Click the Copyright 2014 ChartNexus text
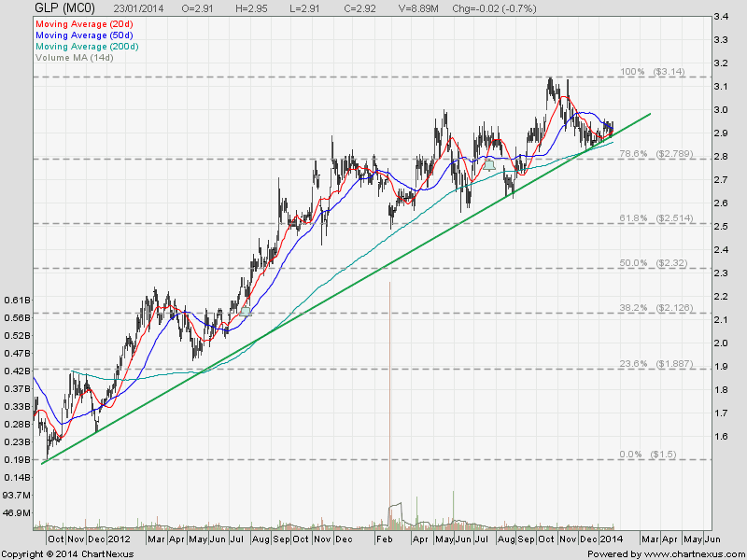 pos(68,554)
